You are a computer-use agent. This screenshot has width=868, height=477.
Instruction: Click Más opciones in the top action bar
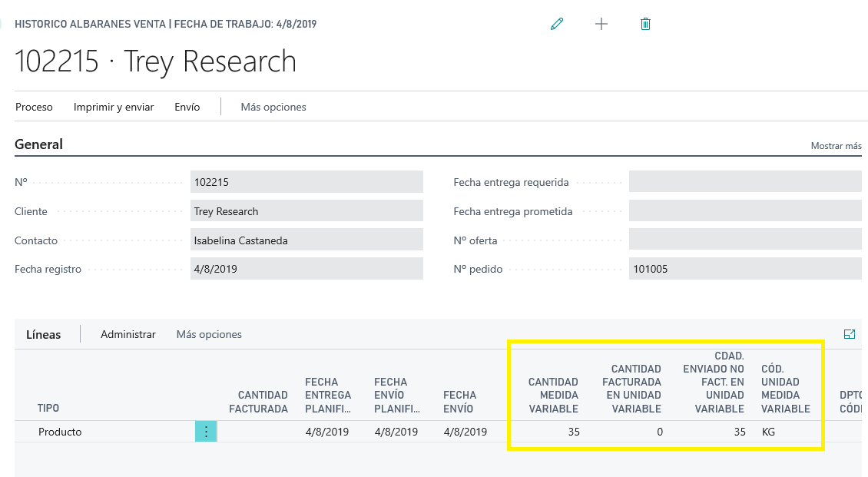coord(273,107)
